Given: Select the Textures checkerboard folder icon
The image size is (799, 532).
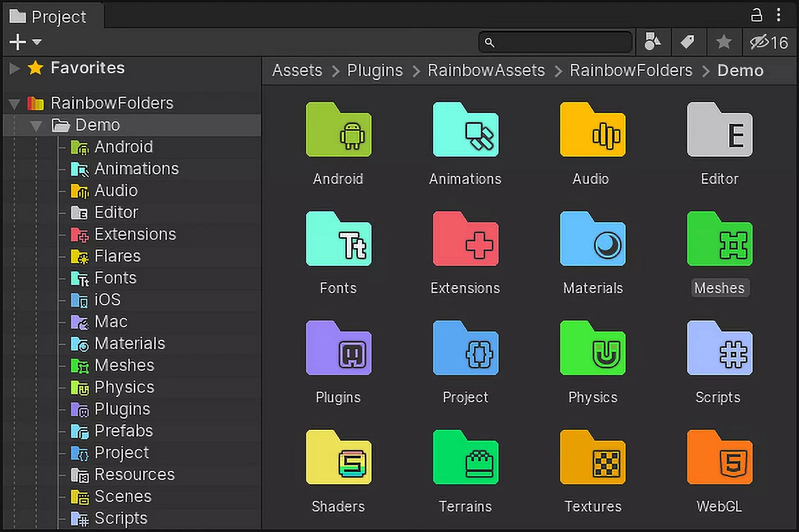Looking at the screenshot, I should point(592,457).
